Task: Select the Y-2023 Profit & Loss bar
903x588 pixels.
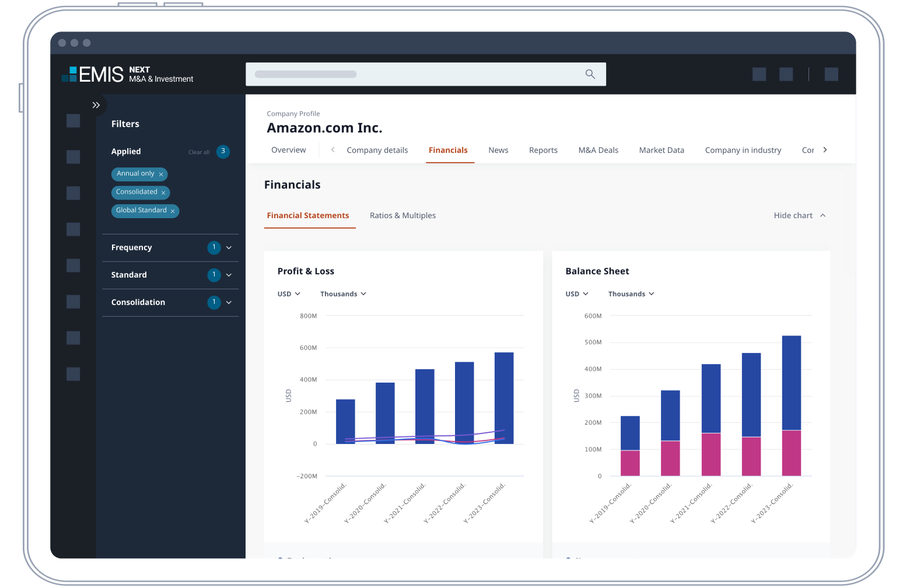Action: click(504, 397)
